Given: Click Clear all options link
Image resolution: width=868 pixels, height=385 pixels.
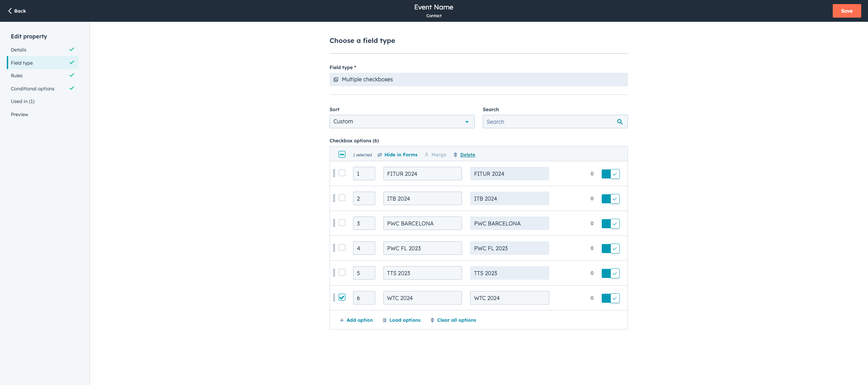Looking at the screenshot, I should coord(453,320).
